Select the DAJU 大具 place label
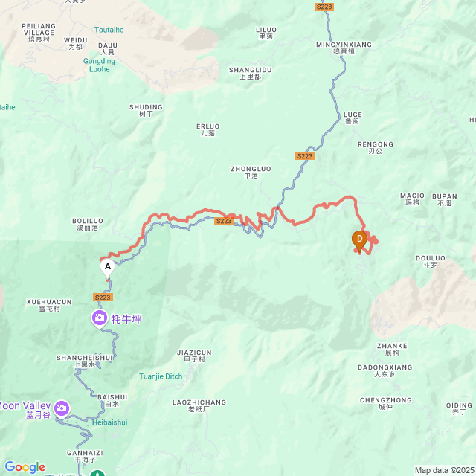This screenshot has width=476, height=476. (x=107, y=48)
